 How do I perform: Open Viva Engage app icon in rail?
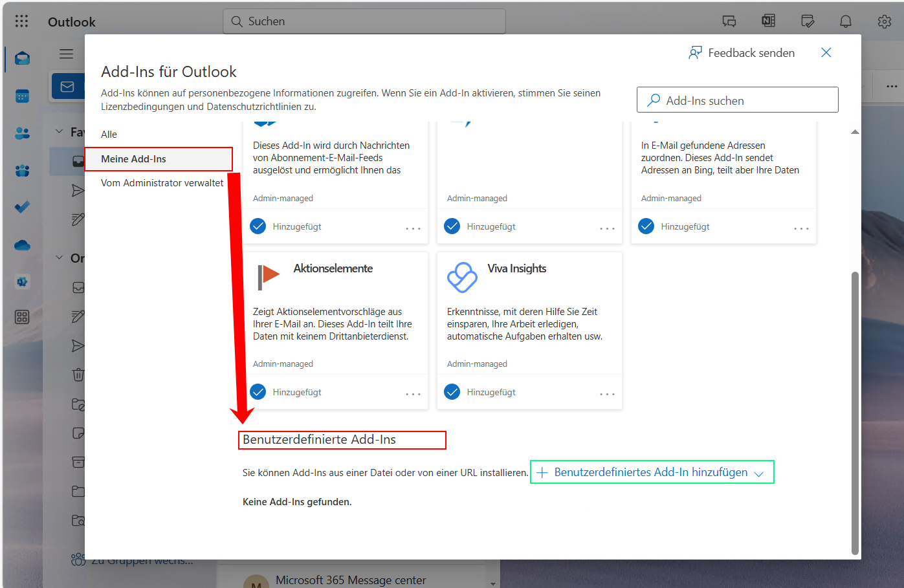click(22, 281)
